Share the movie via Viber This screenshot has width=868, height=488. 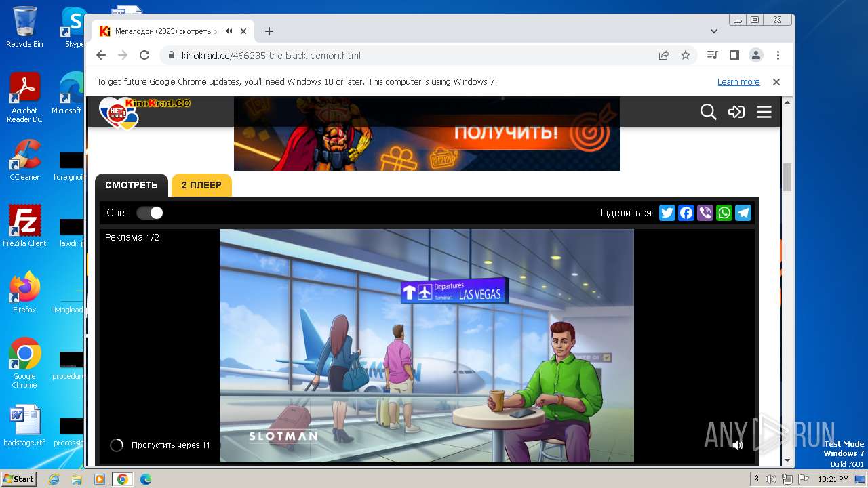pyautogui.click(x=705, y=213)
